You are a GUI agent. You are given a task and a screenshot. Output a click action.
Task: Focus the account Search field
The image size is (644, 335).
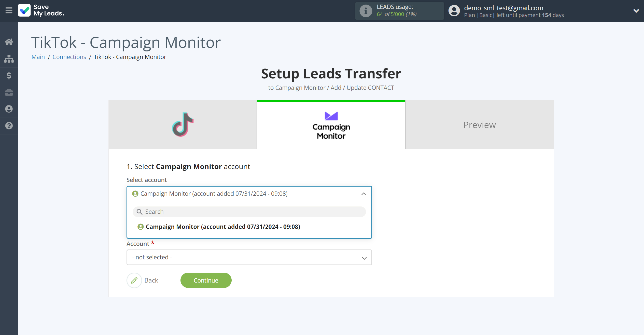(249, 212)
